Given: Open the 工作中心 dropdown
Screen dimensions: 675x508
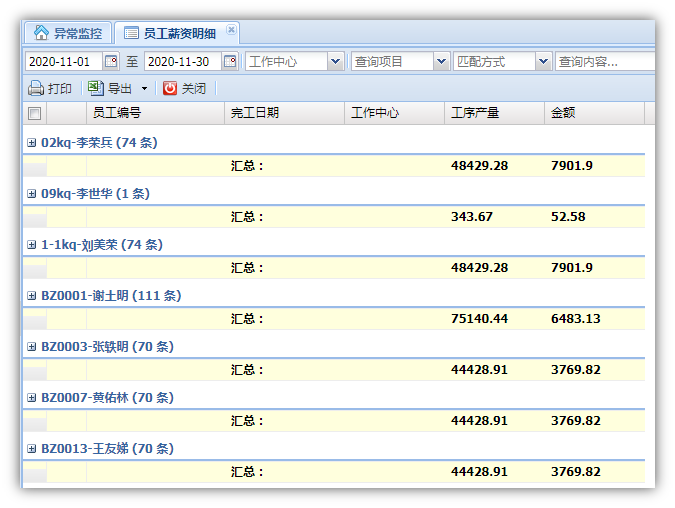Looking at the screenshot, I should pos(335,62).
